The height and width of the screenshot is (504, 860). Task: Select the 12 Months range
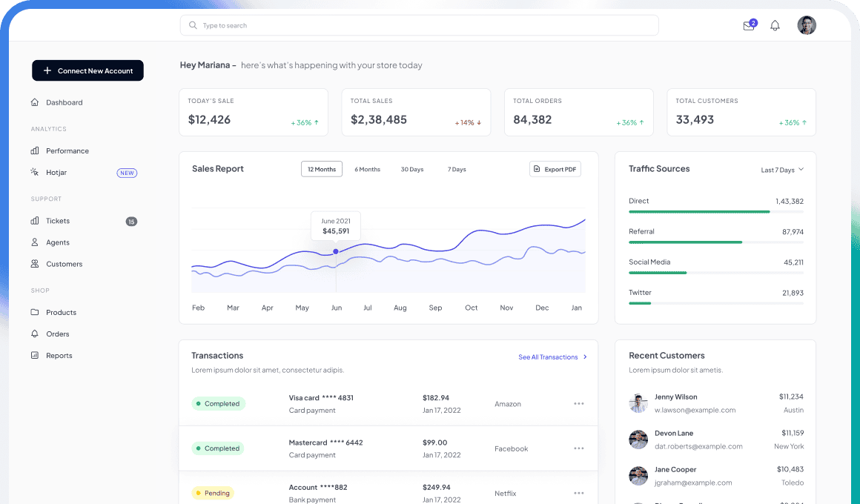pos(322,169)
